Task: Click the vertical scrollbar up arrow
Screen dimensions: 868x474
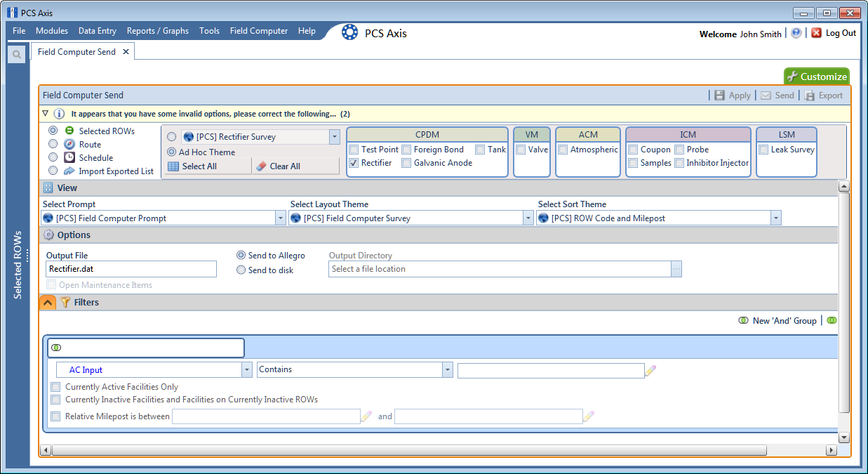Action: coord(844,186)
